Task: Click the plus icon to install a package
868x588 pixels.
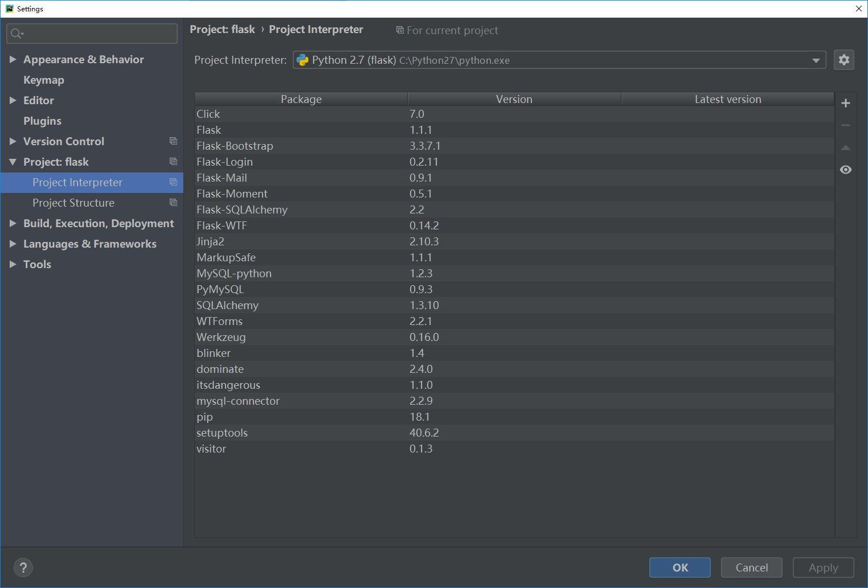Action: pyautogui.click(x=845, y=103)
